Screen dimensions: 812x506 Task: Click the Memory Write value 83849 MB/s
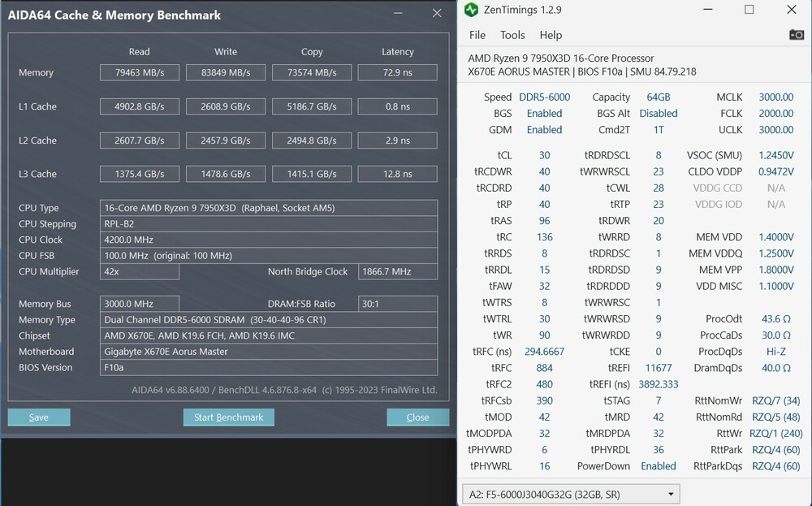pos(225,72)
